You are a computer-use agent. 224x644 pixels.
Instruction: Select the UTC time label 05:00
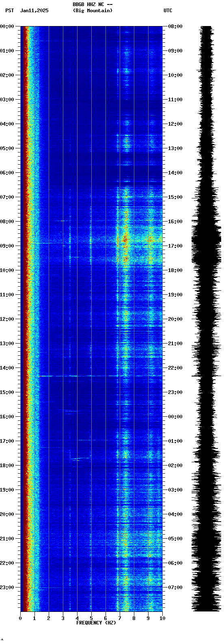point(175,539)
